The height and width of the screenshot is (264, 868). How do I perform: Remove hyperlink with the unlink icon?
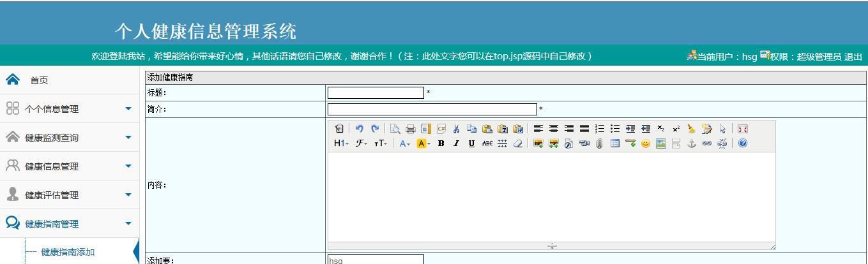[x=722, y=143]
